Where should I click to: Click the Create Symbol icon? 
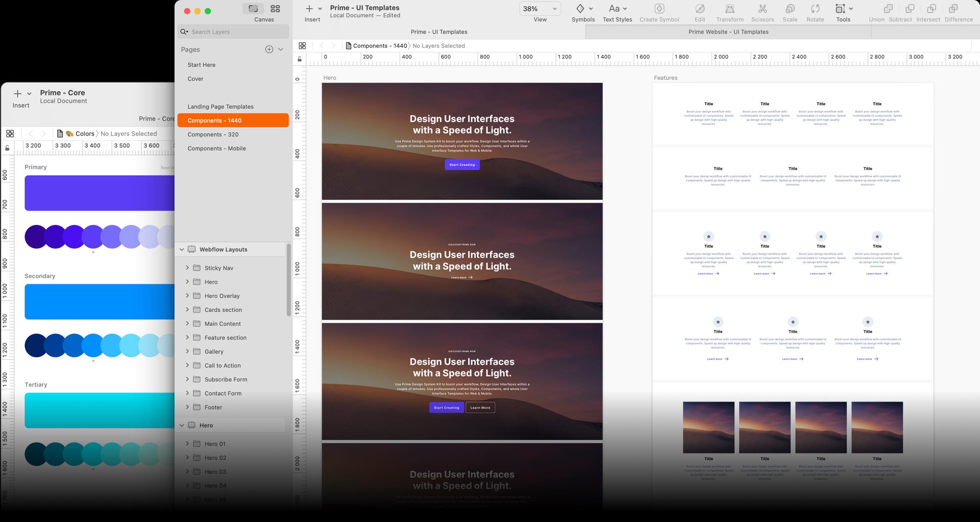659,9
